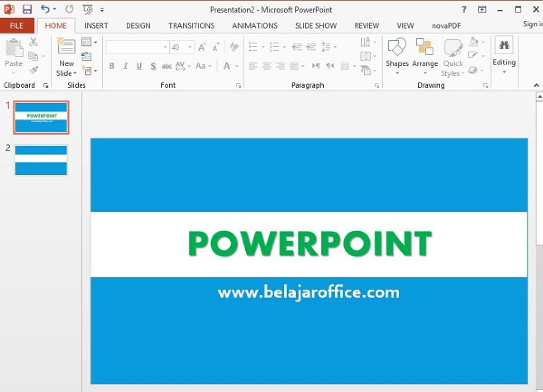Open the Quick Styles gallery

tap(453, 57)
